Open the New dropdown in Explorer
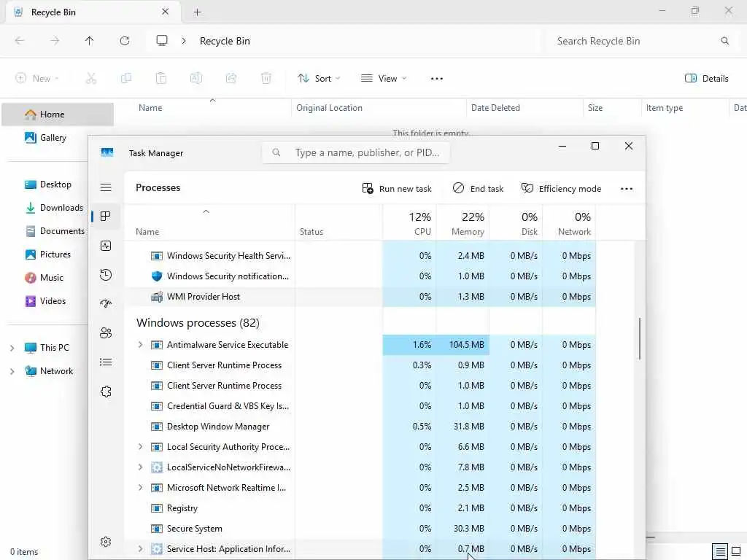The width and height of the screenshot is (747, 560). [37, 79]
